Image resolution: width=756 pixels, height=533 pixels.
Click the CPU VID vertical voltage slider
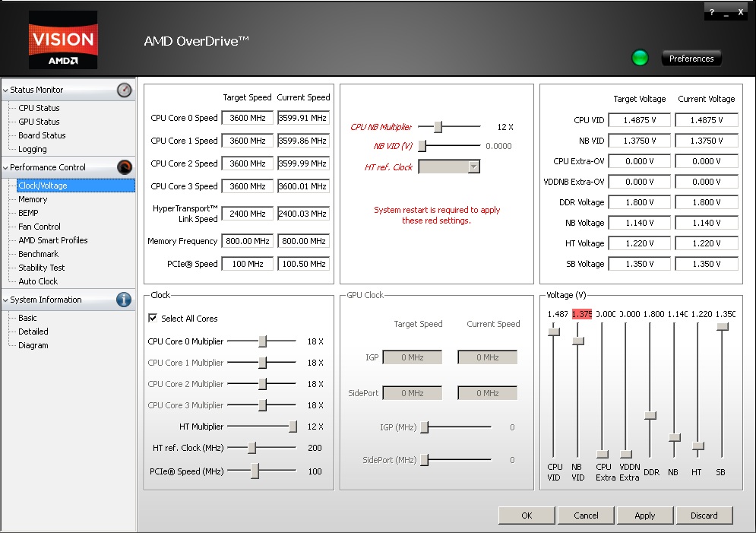[x=554, y=332]
